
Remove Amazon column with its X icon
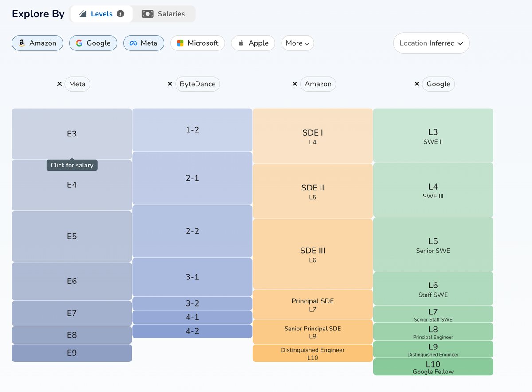(295, 84)
